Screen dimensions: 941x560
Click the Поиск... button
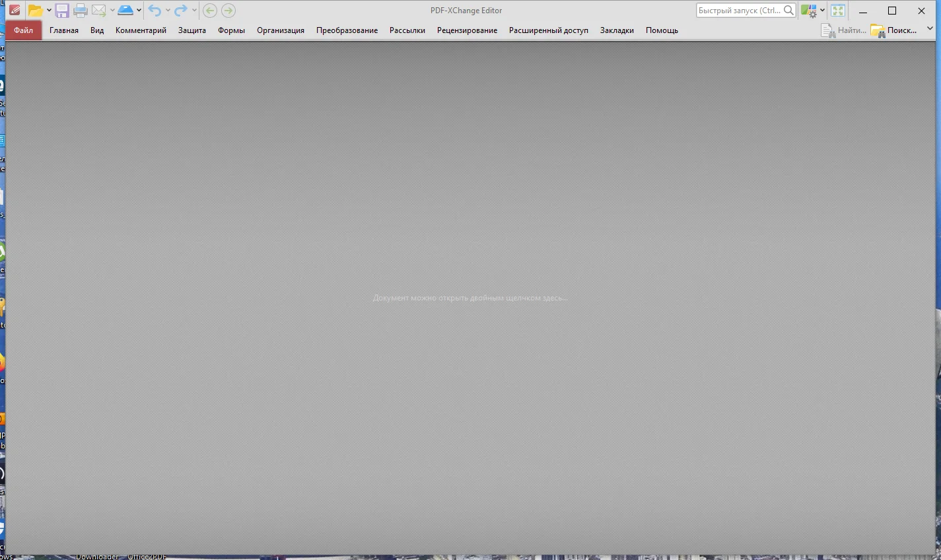894,30
